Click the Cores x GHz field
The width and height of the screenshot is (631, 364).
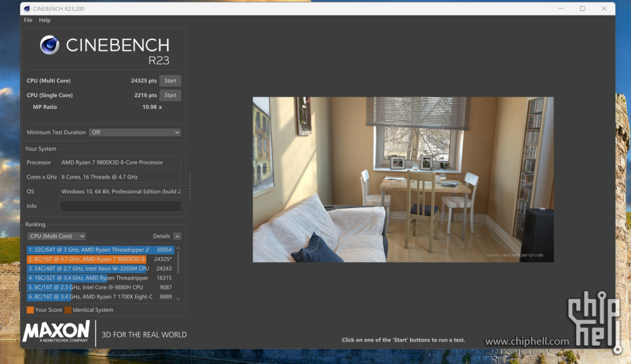pos(121,177)
